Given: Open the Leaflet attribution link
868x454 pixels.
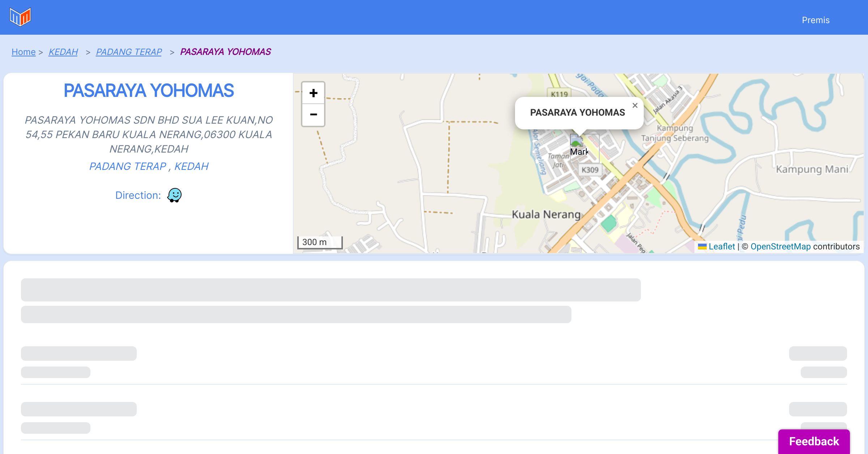Looking at the screenshot, I should pyautogui.click(x=722, y=247).
